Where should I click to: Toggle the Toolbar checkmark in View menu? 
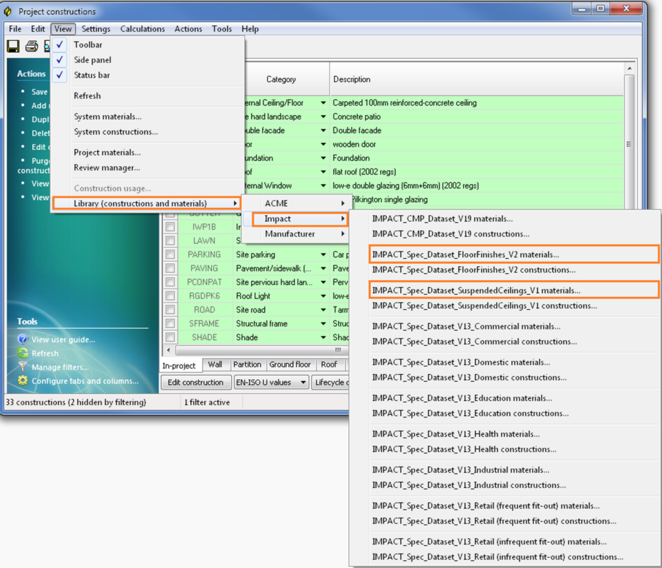pos(60,45)
